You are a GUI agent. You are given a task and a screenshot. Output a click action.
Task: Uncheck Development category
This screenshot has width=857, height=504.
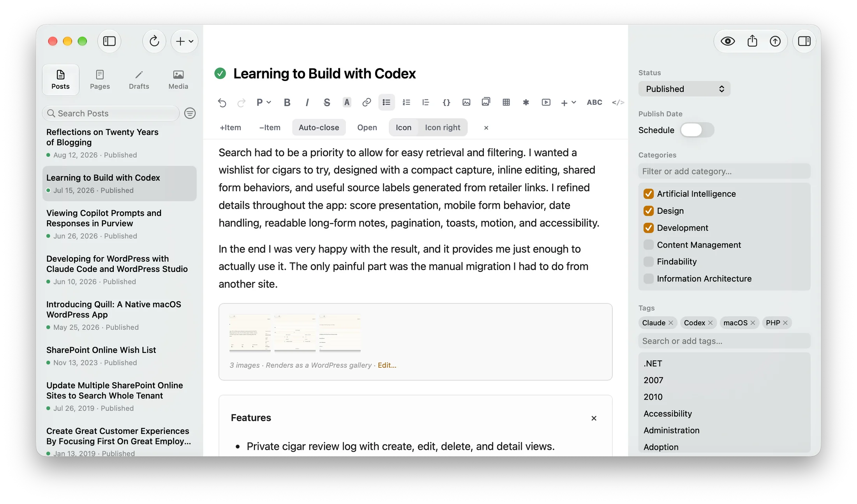(649, 228)
